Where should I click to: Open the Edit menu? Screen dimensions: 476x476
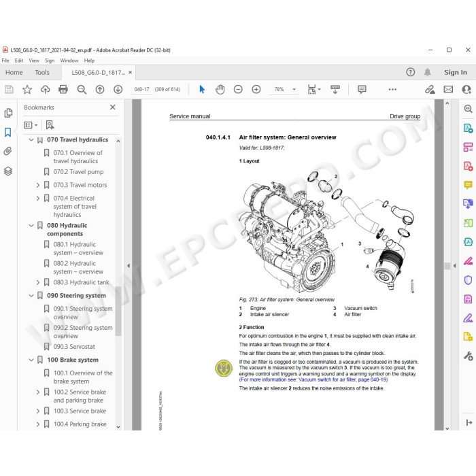point(19,61)
